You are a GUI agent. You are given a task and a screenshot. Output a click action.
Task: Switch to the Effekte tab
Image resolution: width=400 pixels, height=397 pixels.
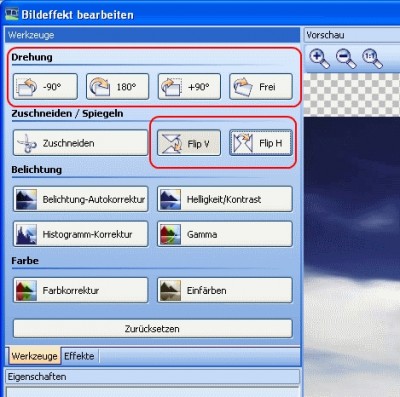tap(79, 356)
